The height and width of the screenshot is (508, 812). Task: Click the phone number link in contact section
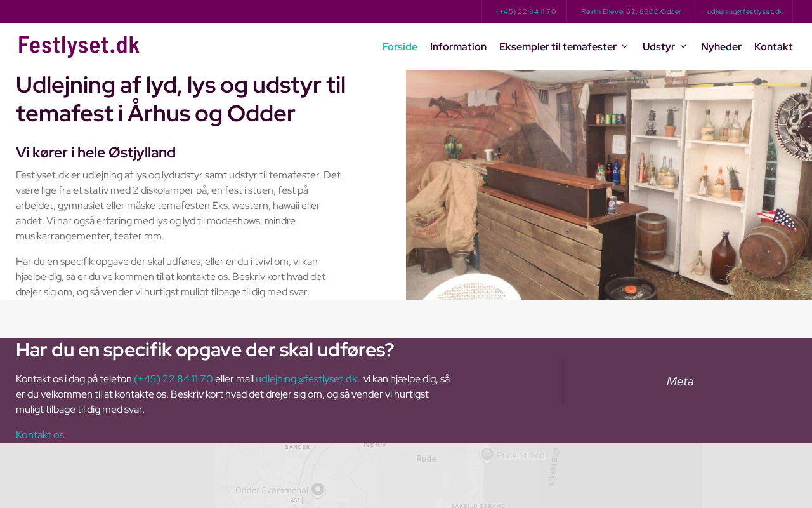173,379
